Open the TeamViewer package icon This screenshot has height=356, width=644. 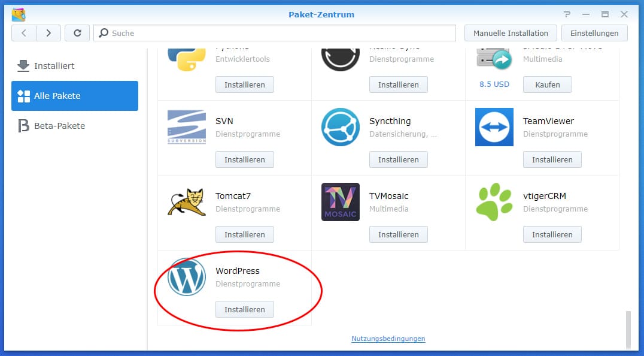(x=494, y=127)
